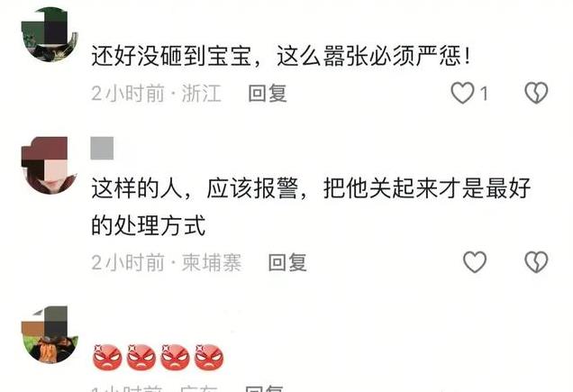Tap the first angry red emoji
The width and height of the screenshot is (573, 392).
click(107, 357)
